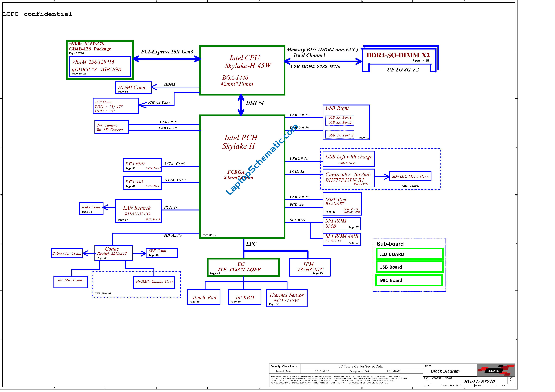Screen dimensions: 555x392
Task: Click the 'Block Diagram' title field
Action: tap(445, 371)
